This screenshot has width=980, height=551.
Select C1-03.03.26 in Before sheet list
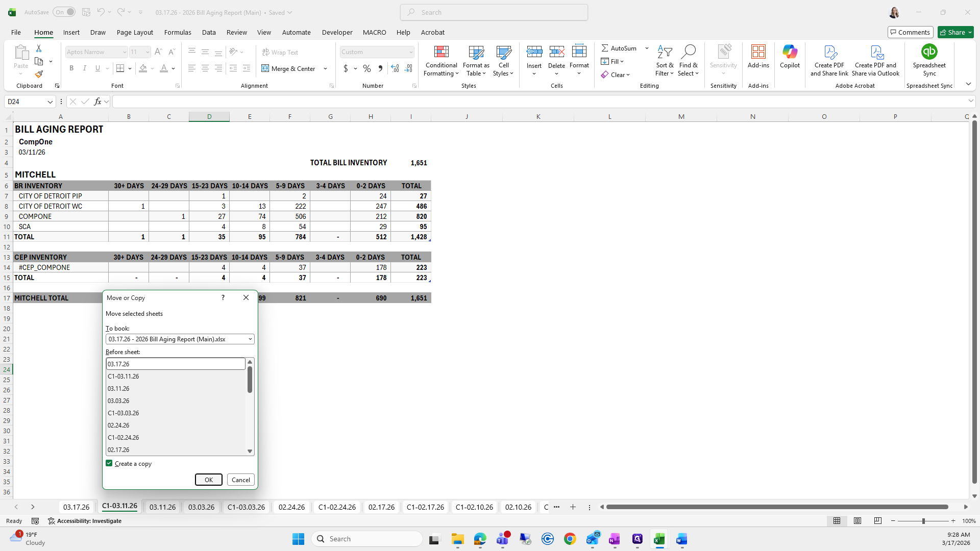(124, 413)
